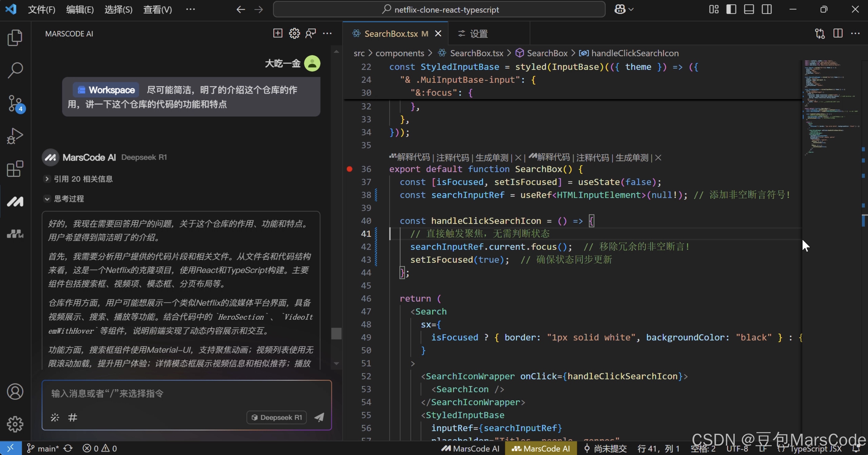Open the 文件(F) menu
The width and height of the screenshot is (868, 455).
tap(41, 9)
